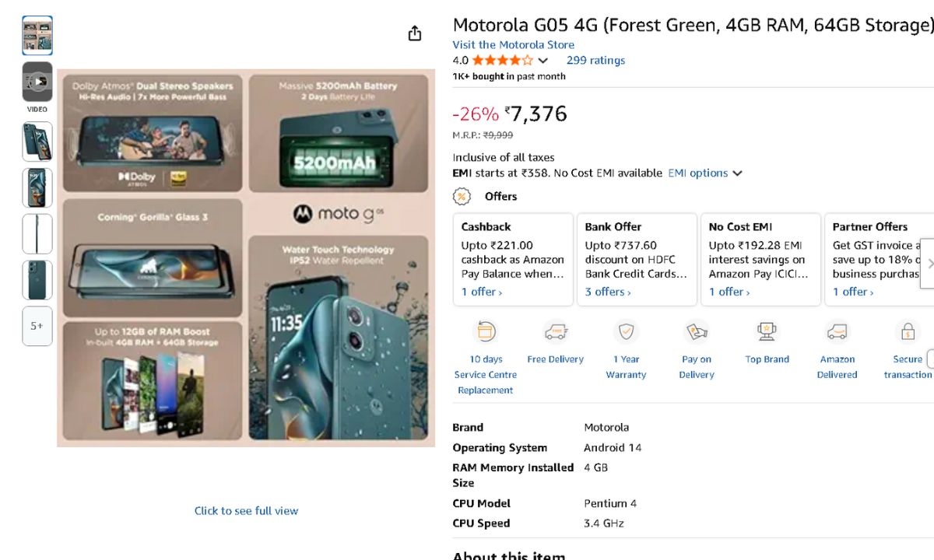
Task: Open the 299 ratings link
Action: 595,61
